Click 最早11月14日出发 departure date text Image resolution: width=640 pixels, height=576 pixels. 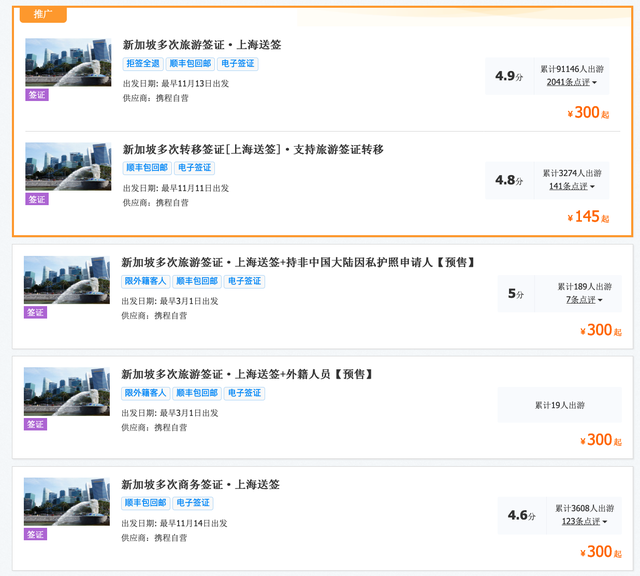pyautogui.click(x=193, y=523)
